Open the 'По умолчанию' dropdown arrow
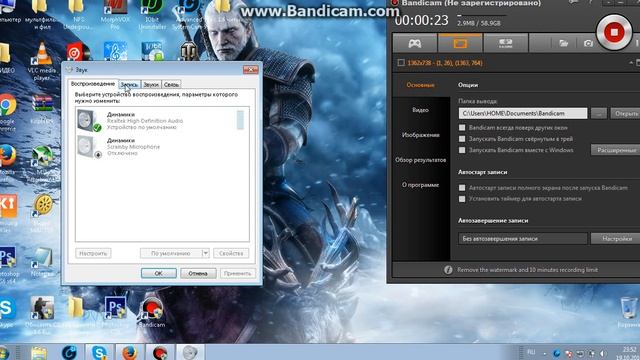Screen dimensions: 640x360 tap(206, 253)
